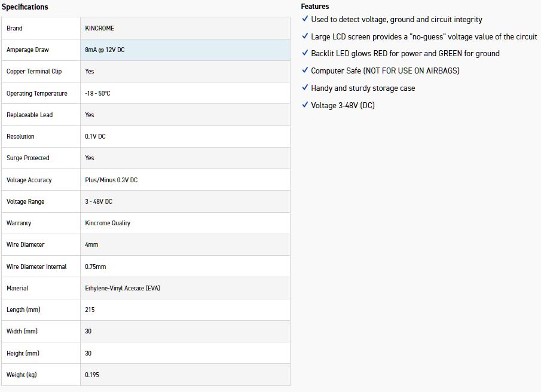Click checkmark icon beside 'Handy and sturdy storage case'
541x392 pixels.
pyautogui.click(x=305, y=88)
